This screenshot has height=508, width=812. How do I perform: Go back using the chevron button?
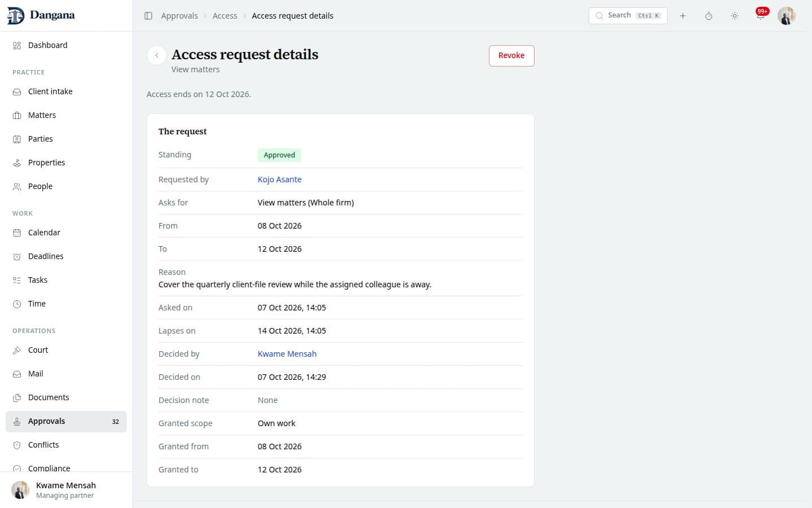coord(157,55)
